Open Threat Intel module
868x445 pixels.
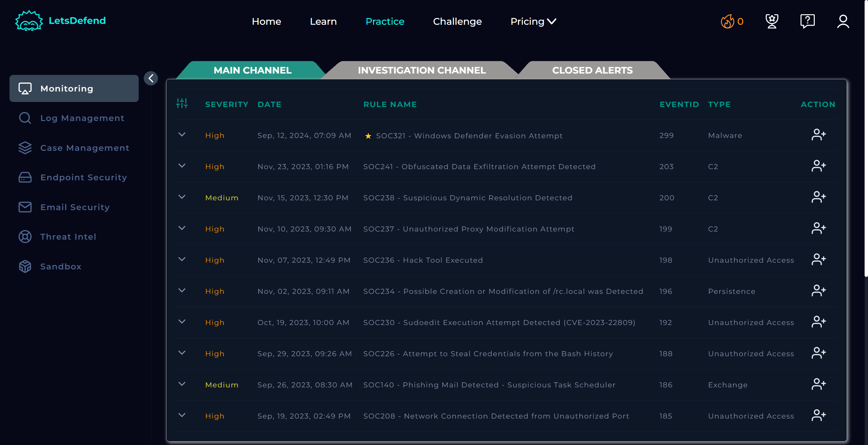[69, 236]
